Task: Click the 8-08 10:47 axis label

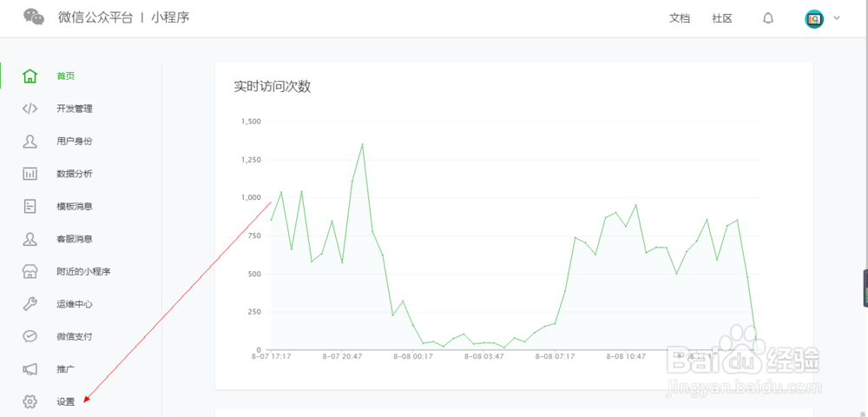Action: (x=626, y=357)
